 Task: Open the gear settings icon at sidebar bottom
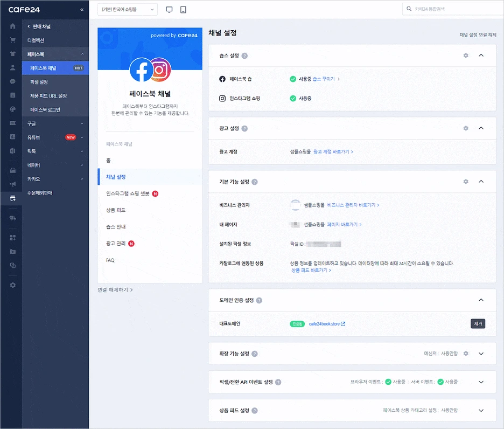12,285
